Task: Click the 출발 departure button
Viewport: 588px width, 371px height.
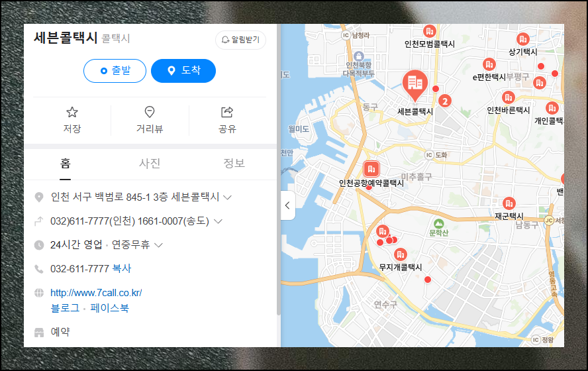Action: 115,70
